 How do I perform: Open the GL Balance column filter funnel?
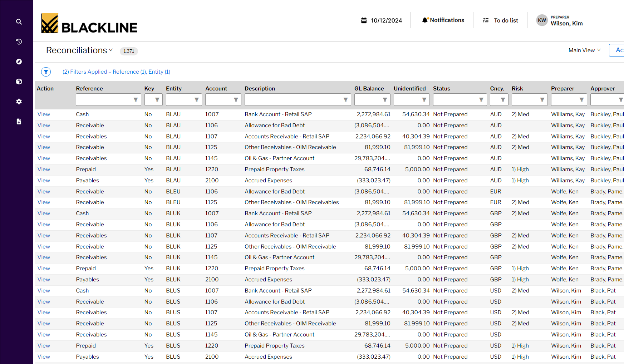point(385,100)
